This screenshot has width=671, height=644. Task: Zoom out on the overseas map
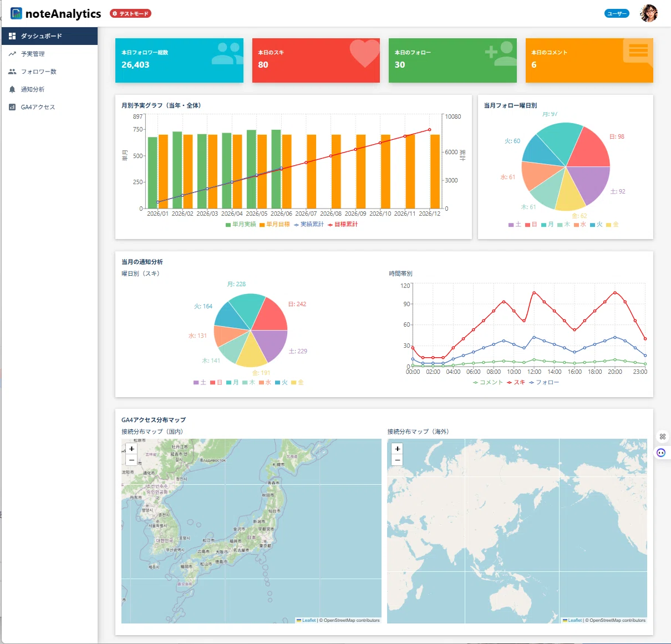(x=397, y=460)
